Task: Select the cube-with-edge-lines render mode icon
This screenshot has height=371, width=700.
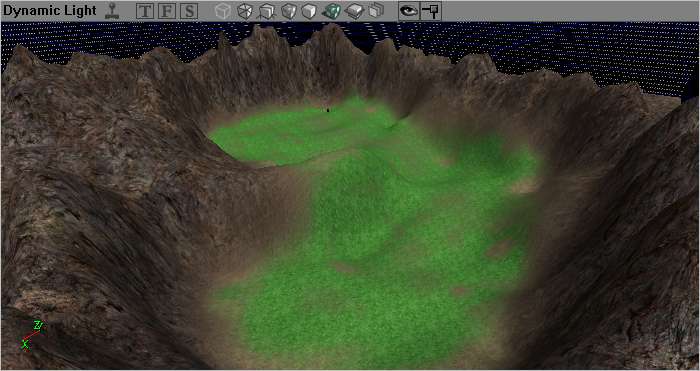Action: point(267,11)
